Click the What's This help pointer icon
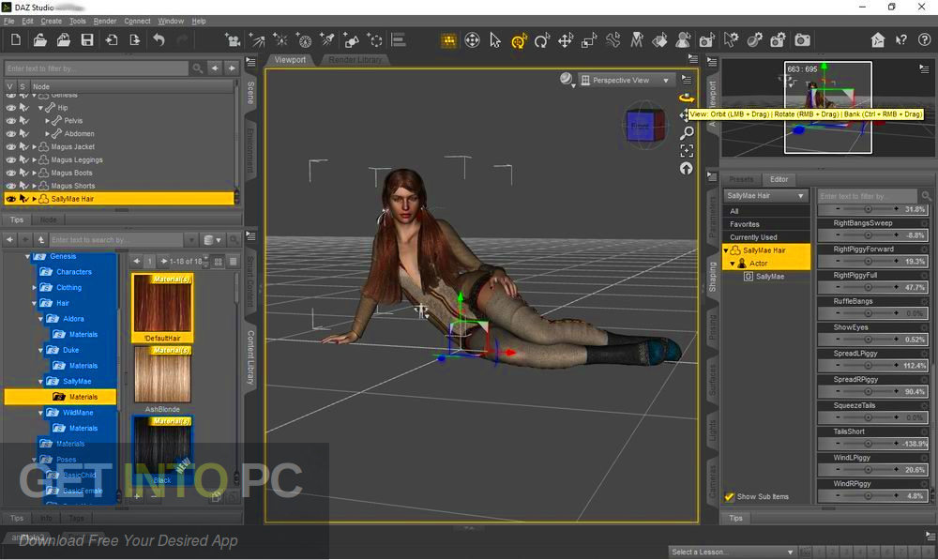 coord(900,40)
